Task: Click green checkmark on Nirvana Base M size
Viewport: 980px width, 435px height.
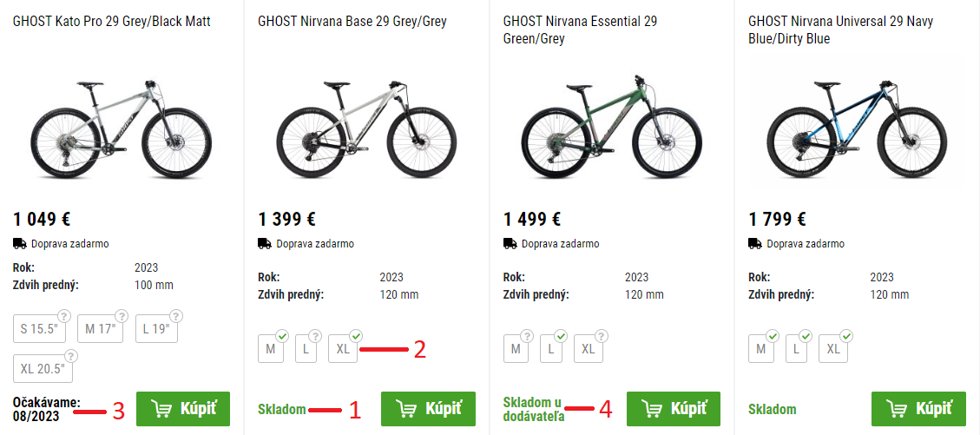Action: pos(281,335)
